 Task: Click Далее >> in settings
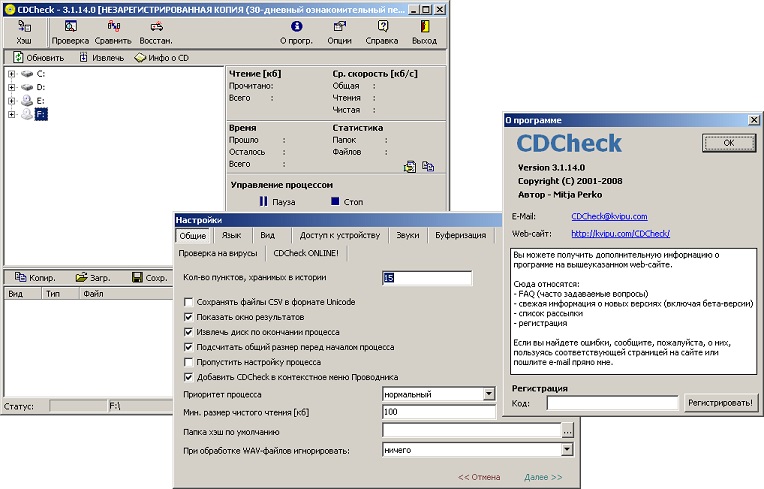coord(543,477)
